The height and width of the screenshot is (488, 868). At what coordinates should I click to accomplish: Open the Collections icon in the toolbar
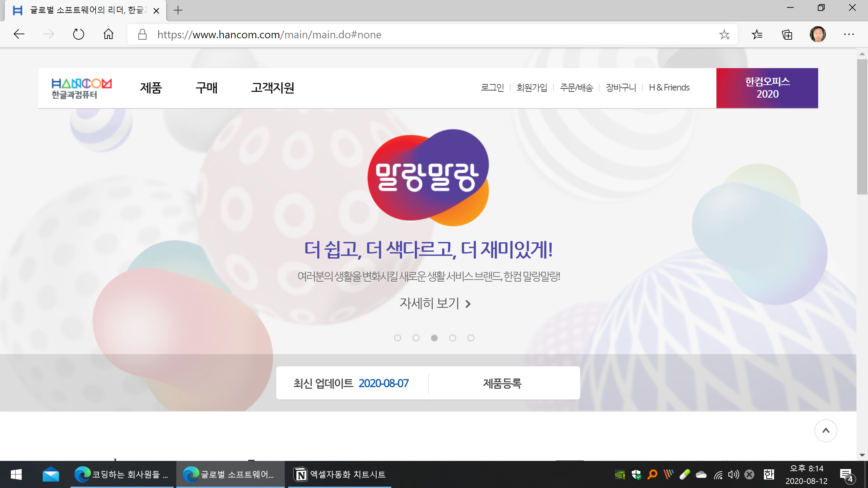click(787, 34)
